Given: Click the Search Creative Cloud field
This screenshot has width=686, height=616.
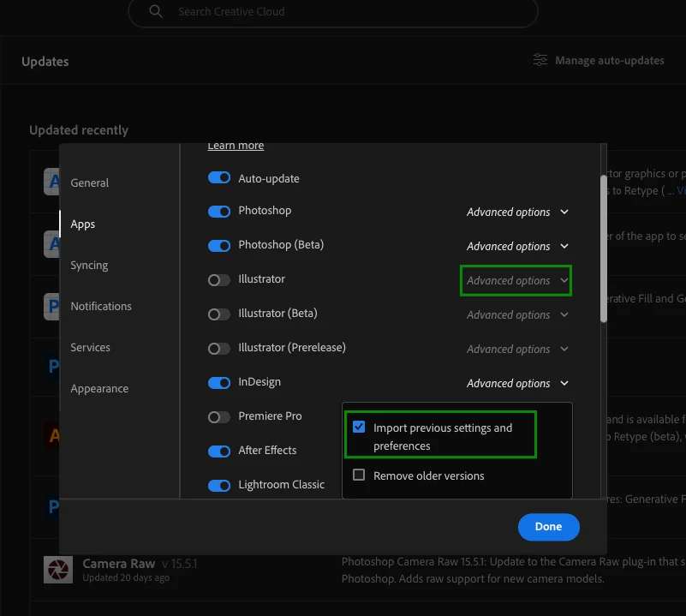Looking at the screenshot, I should pyautogui.click(x=333, y=12).
